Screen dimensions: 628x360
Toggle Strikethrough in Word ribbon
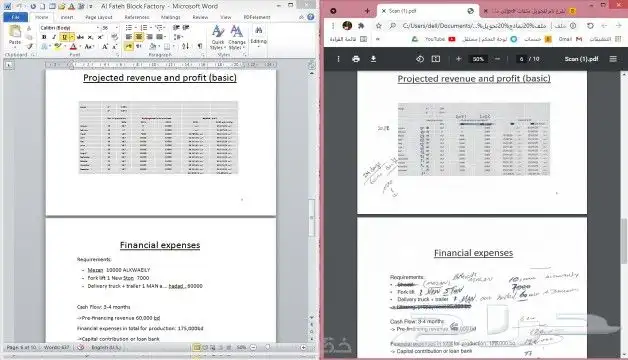[x=81, y=37]
